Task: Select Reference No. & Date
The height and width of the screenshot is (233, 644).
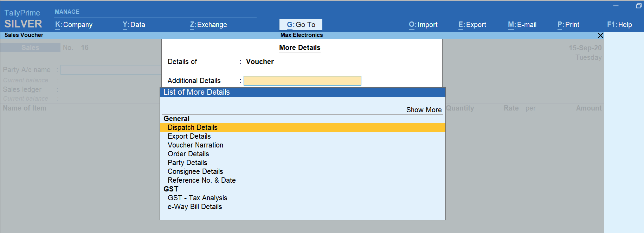Action: point(303,180)
